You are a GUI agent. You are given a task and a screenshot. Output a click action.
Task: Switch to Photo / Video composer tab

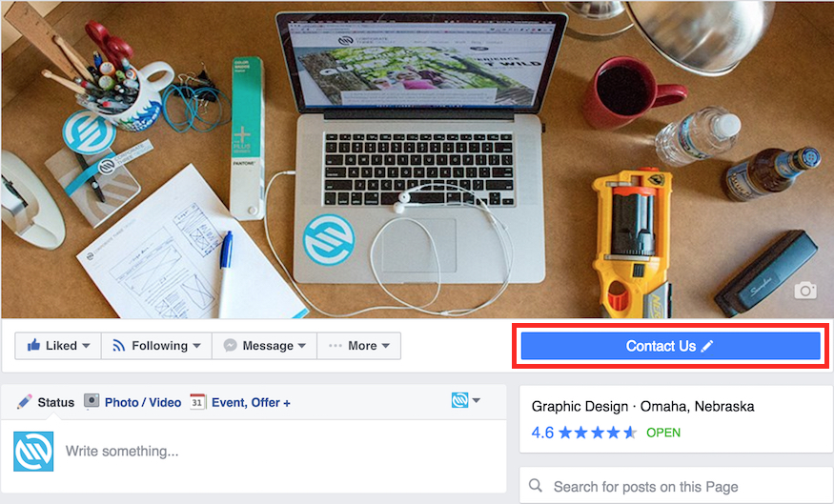133,402
